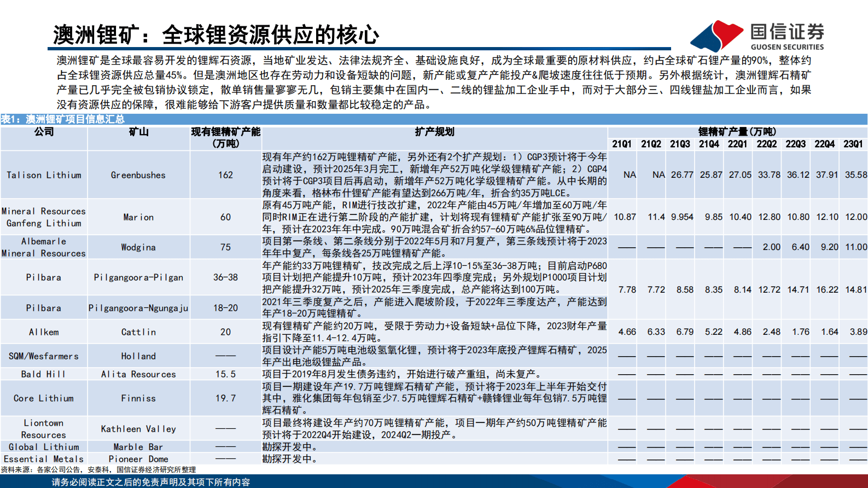The width and height of the screenshot is (868, 488).
Task: Select the Bald Hill company cell
Action: [44, 374]
